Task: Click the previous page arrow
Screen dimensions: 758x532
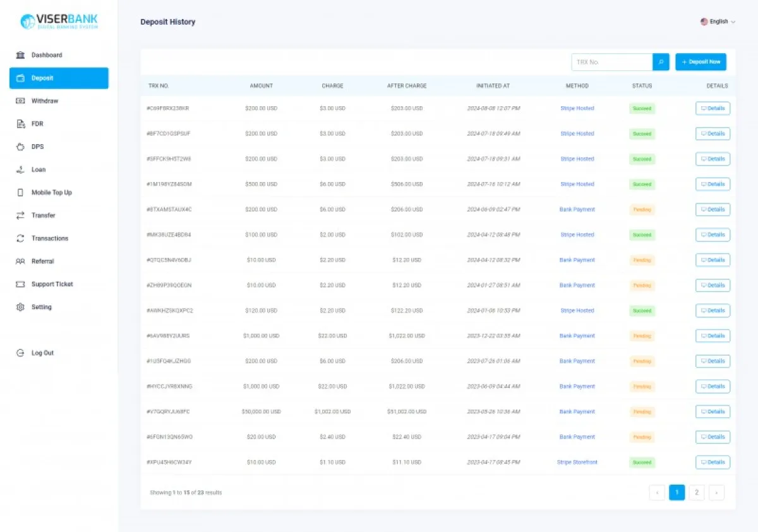Action: 657,492
